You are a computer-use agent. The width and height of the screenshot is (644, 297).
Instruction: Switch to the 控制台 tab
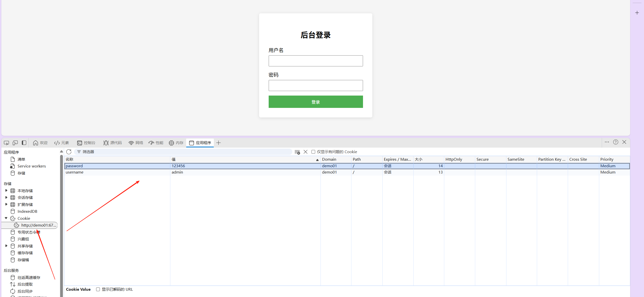pyautogui.click(x=86, y=143)
